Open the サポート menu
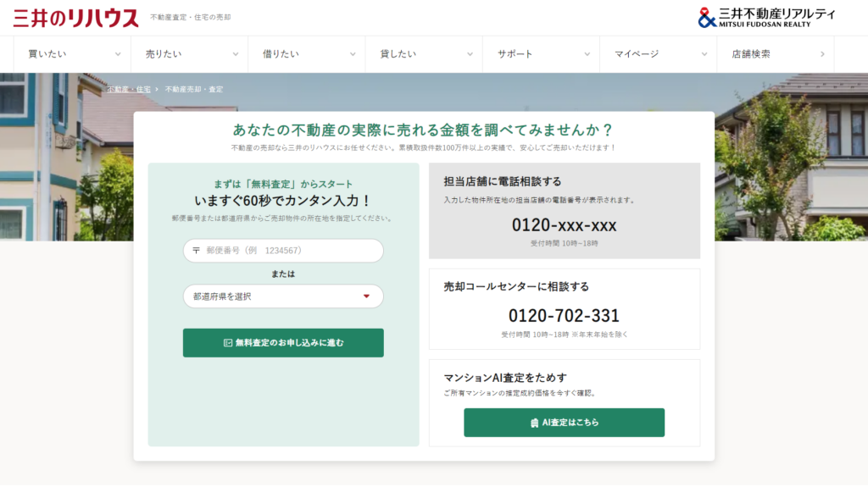 click(x=541, y=54)
